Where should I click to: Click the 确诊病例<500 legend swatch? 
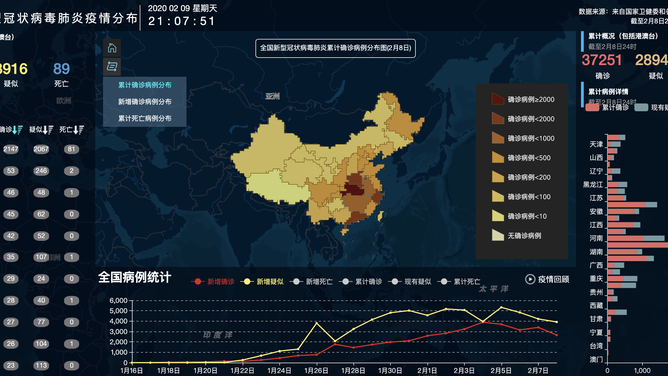[x=498, y=157]
